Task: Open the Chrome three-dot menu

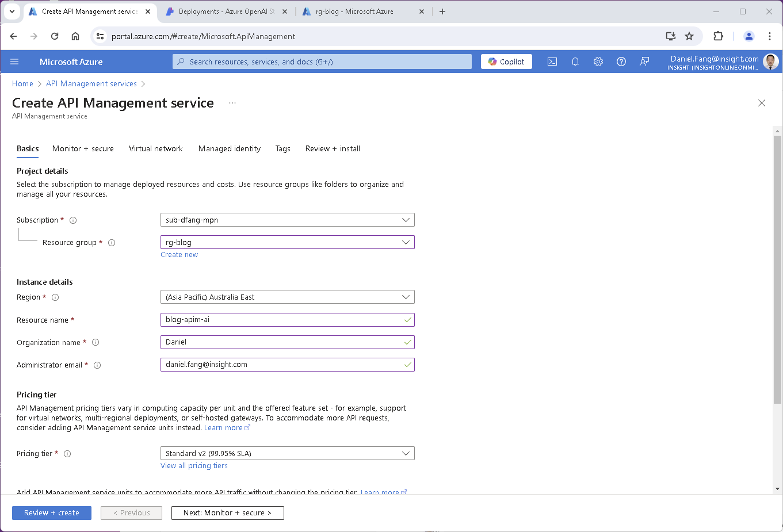Action: pos(770,36)
